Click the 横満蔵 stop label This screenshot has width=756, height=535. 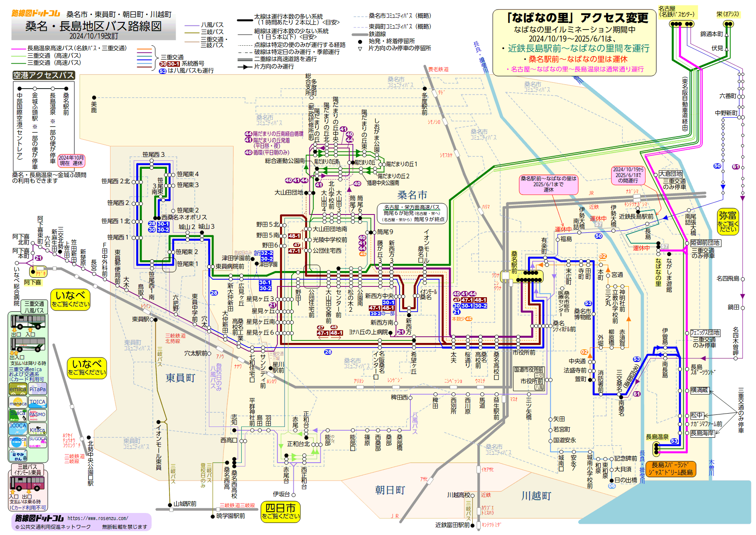pos(699,390)
